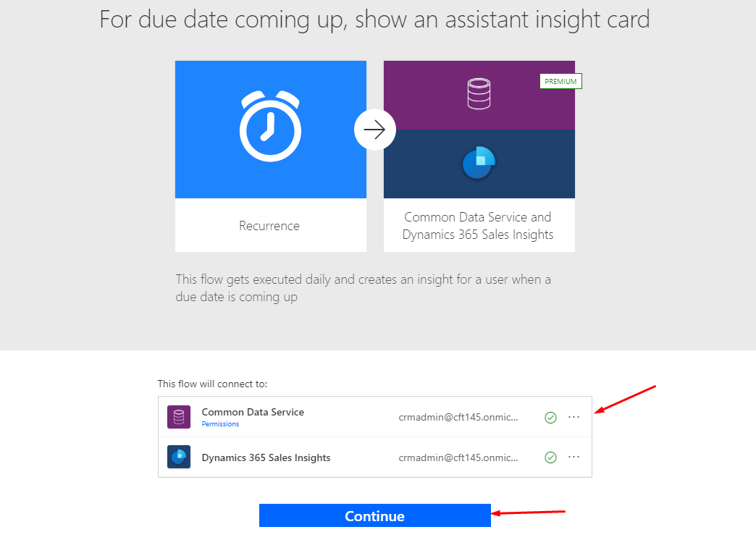Viewport: 756px width, 540px height.
Task: Select the Dynamics 365 Sales Insights icon on the tile
Action: click(x=477, y=164)
